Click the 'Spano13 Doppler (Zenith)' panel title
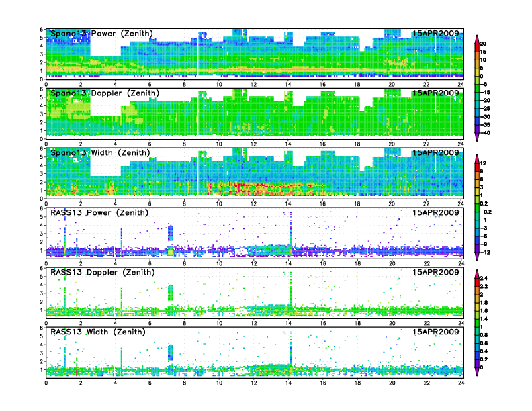This screenshot has height=411, width=532. [105, 93]
